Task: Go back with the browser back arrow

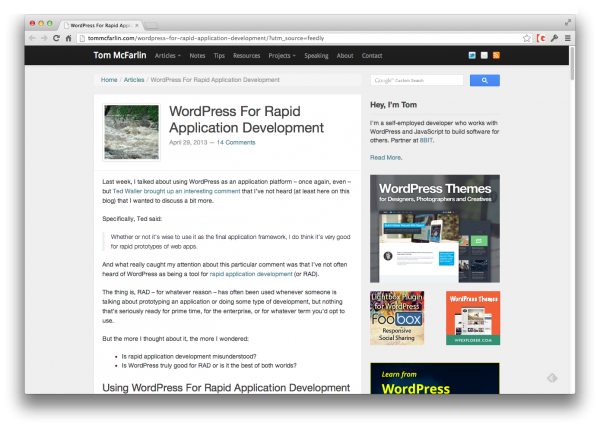Action: coord(32,38)
